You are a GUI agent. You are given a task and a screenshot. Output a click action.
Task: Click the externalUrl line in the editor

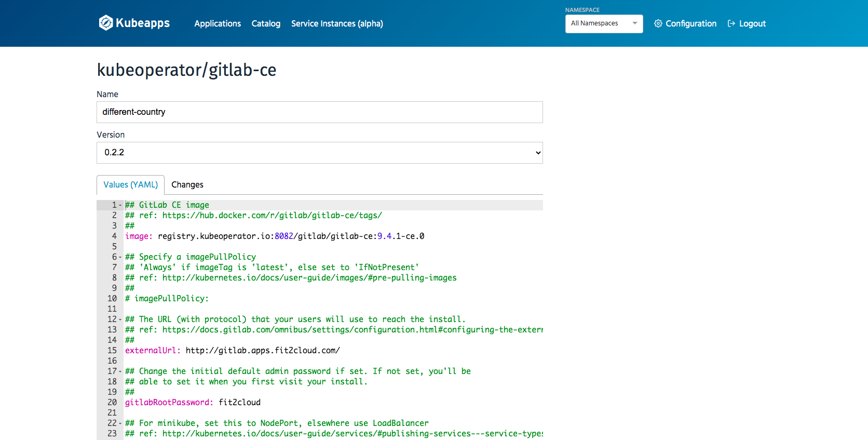tap(233, 351)
